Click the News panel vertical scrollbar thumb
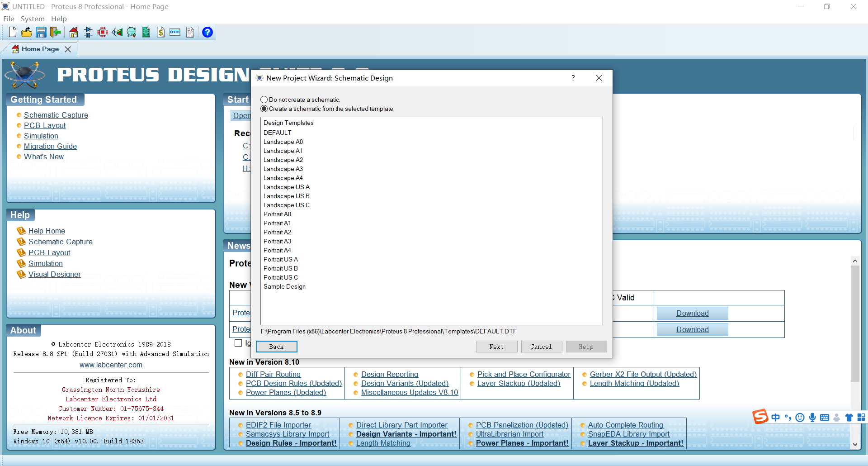Image resolution: width=868 pixels, height=466 pixels. point(855,323)
